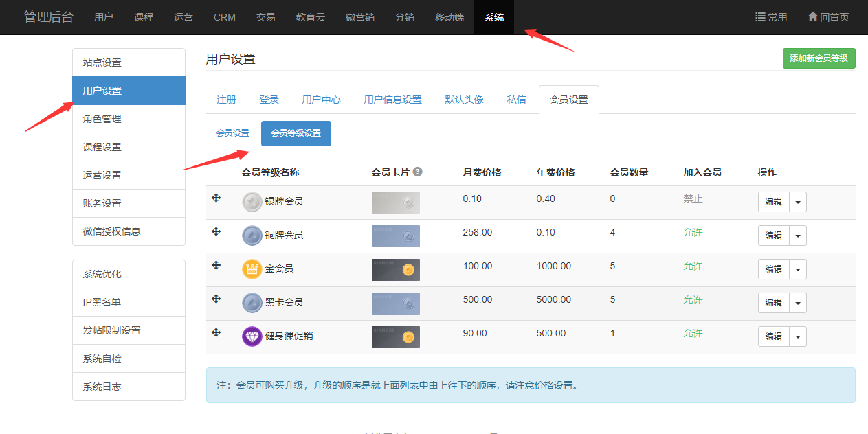This screenshot has width=868, height=434.
Task: Expand dropdown arrow for 金会员 编辑
Action: click(x=798, y=269)
